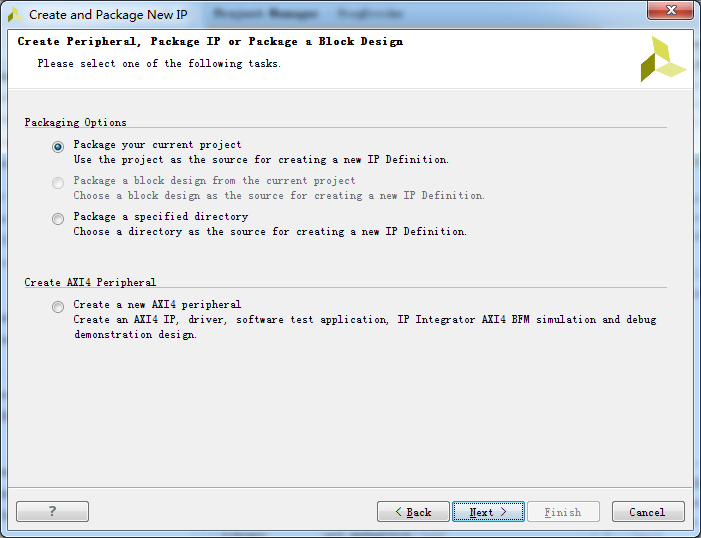Click the greyed-out Finish button

pyautogui.click(x=563, y=512)
